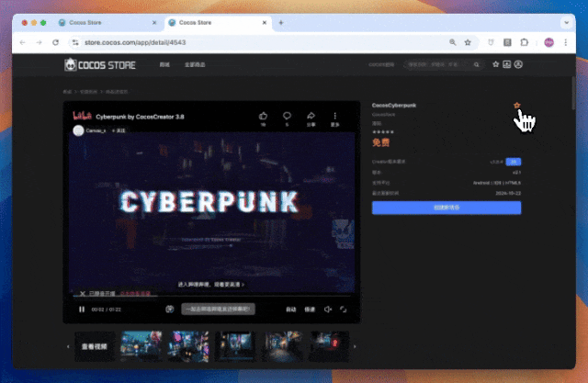Image resolution: width=588 pixels, height=383 pixels.
Task: Open the video comments speech-bubble icon
Action: pyautogui.click(x=287, y=116)
